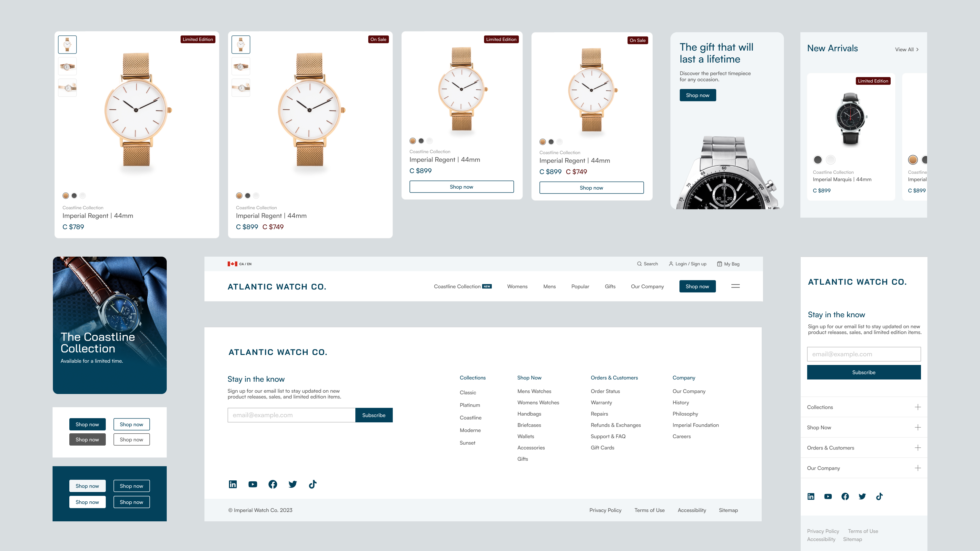
Task: Expand the Collections accordion in mobile footer
Action: (918, 407)
